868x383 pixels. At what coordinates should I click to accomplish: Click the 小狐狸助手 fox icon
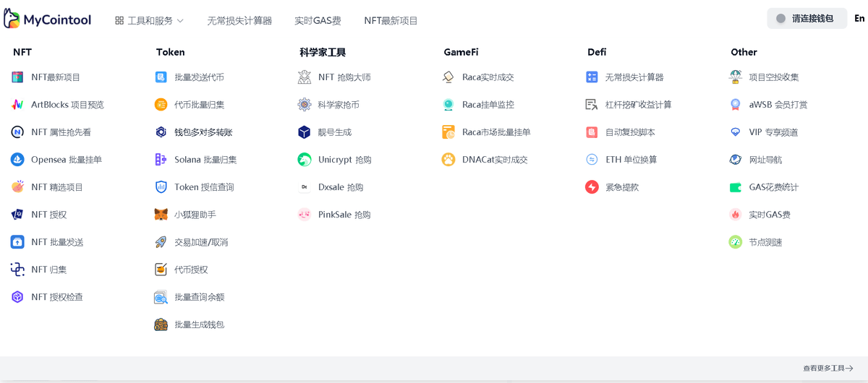161,215
